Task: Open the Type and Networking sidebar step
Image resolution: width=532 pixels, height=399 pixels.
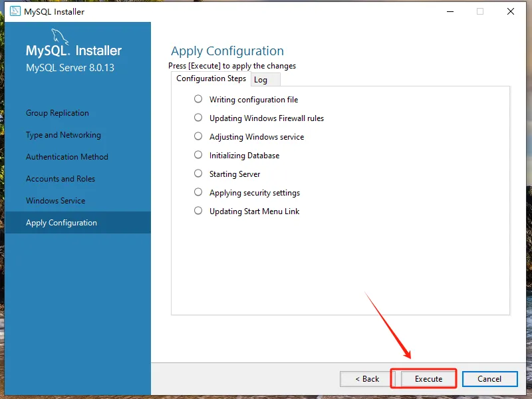Action: click(63, 135)
